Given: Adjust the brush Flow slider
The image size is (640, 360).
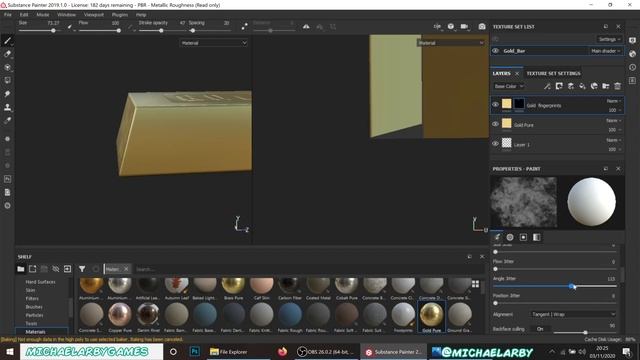Looking at the screenshot, I should pyautogui.click(x=99, y=31).
